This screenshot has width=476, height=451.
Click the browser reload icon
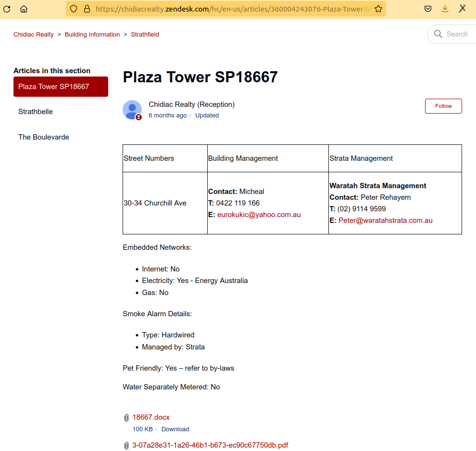click(x=7, y=9)
